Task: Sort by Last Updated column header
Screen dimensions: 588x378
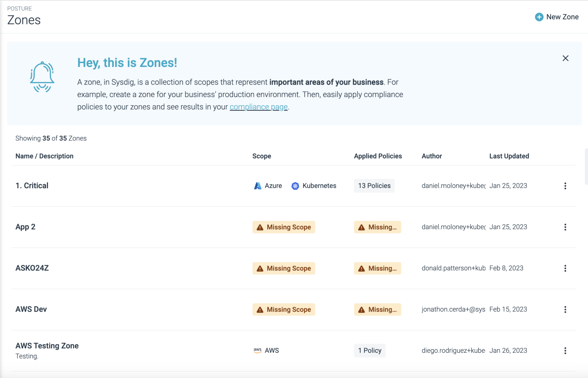Action: click(x=509, y=156)
